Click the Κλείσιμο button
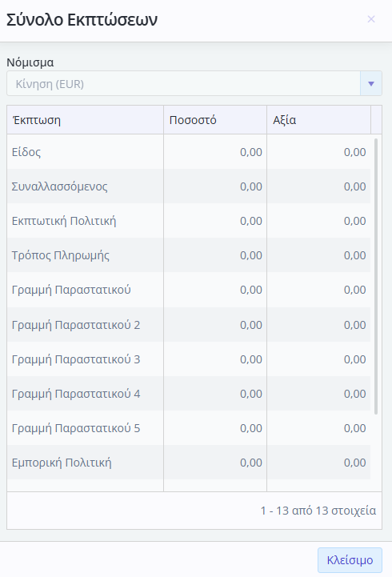This screenshot has height=577, width=392. tap(350, 560)
